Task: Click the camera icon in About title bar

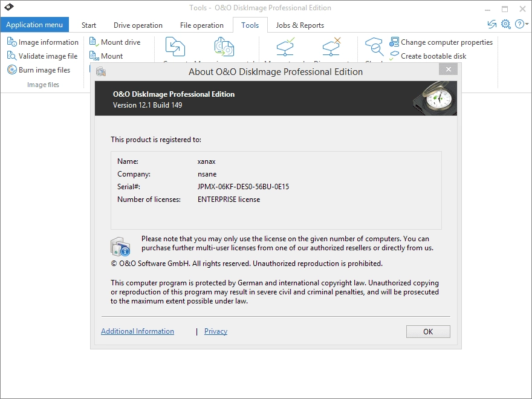Action: coord(101,71)
